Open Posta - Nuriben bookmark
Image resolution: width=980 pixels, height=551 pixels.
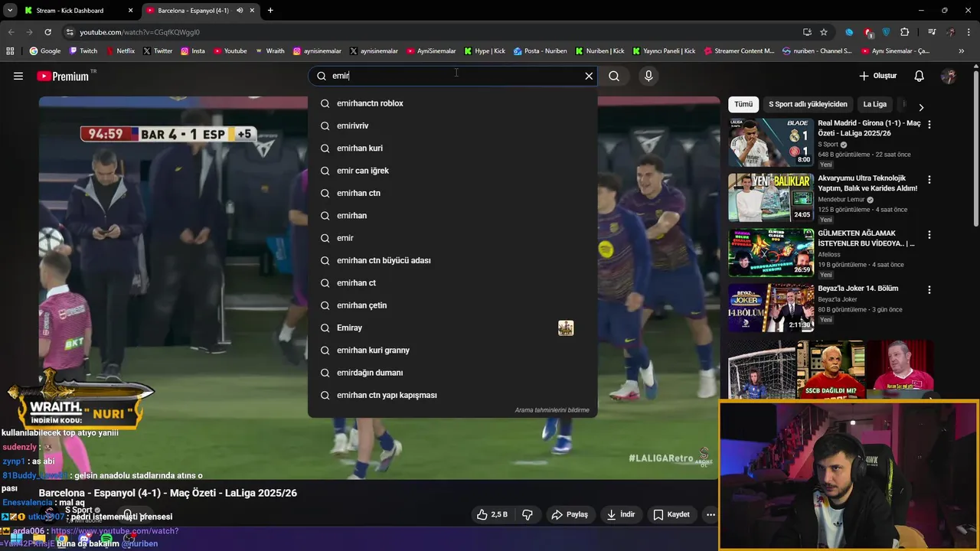tap(541, 51)
